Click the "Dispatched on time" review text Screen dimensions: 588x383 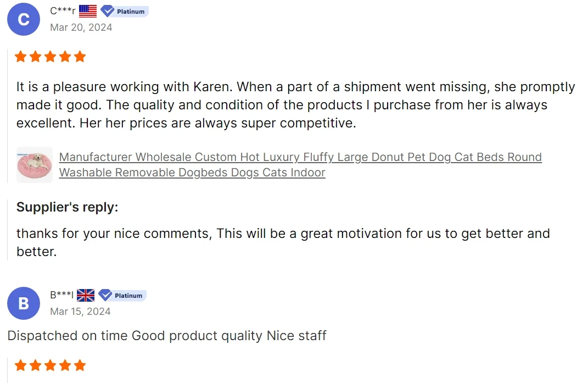[167, 335]
